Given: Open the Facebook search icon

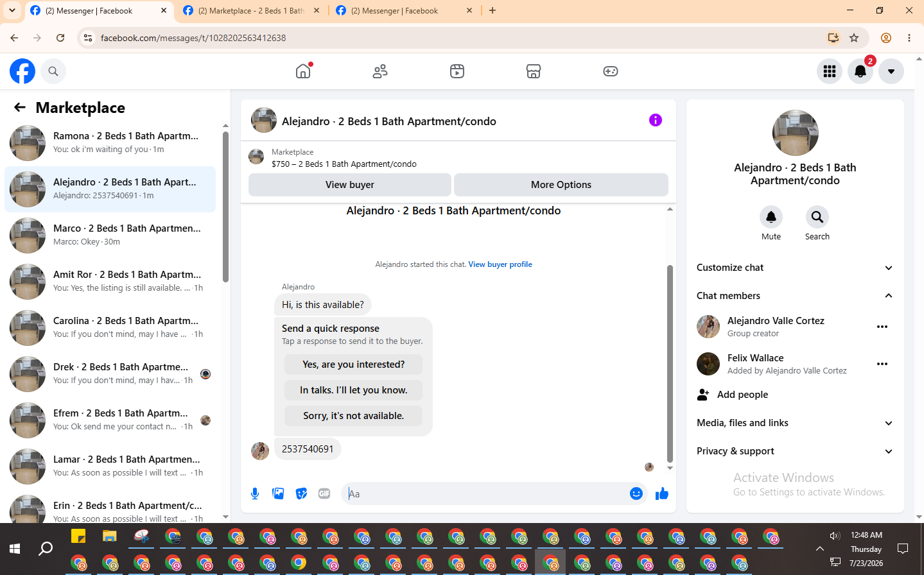Looking at the screenshot, I should click(x=53, y=71).
